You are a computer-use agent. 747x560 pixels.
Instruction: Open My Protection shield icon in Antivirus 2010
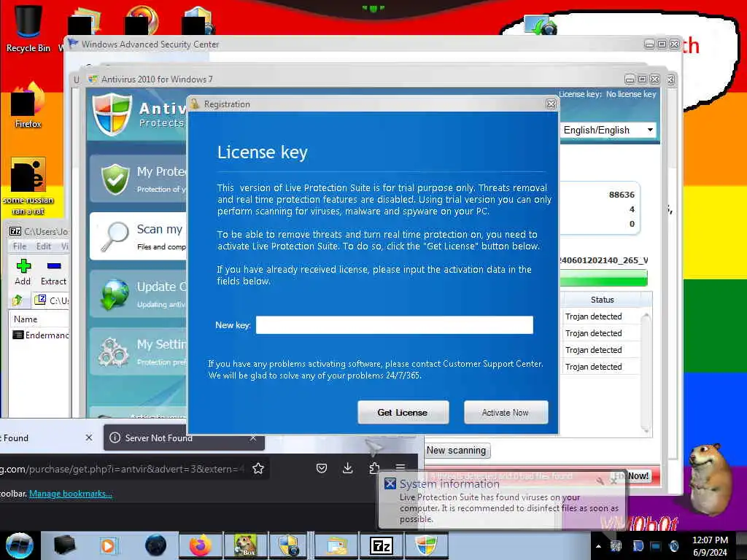(x=115, y=179)
